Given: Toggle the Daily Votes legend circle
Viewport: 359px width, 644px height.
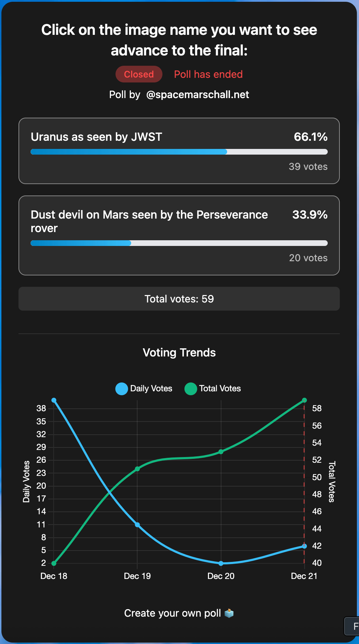Looking at the screenshot, I should (122, 389).
